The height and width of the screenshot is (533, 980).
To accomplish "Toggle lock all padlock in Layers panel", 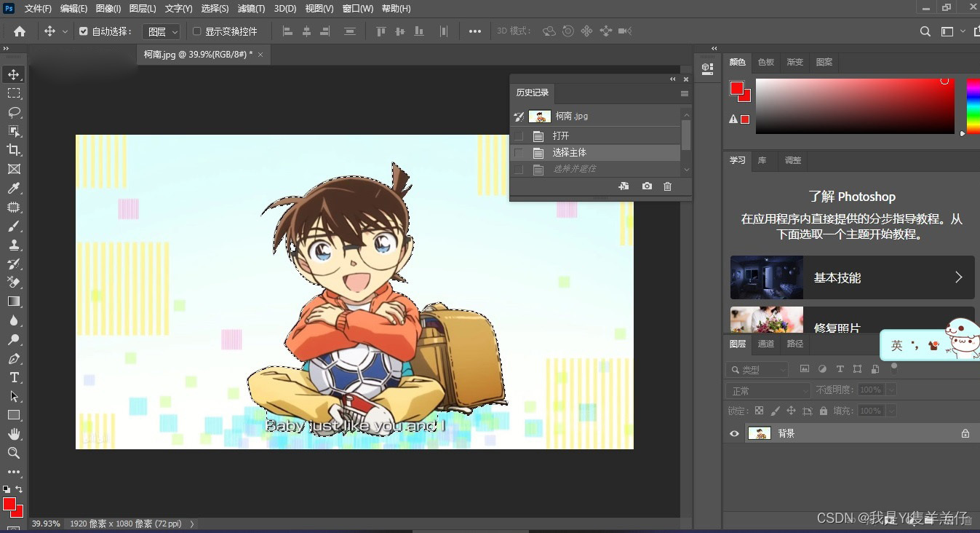I will pos(824,411).
